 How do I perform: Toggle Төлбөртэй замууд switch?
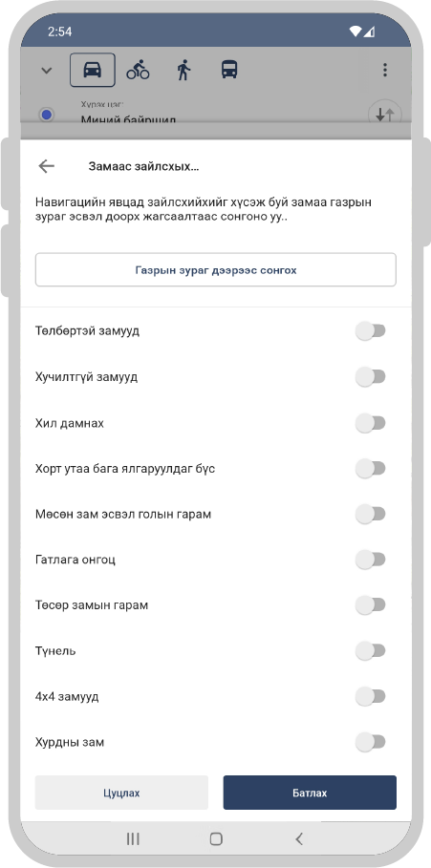[371, 331]
